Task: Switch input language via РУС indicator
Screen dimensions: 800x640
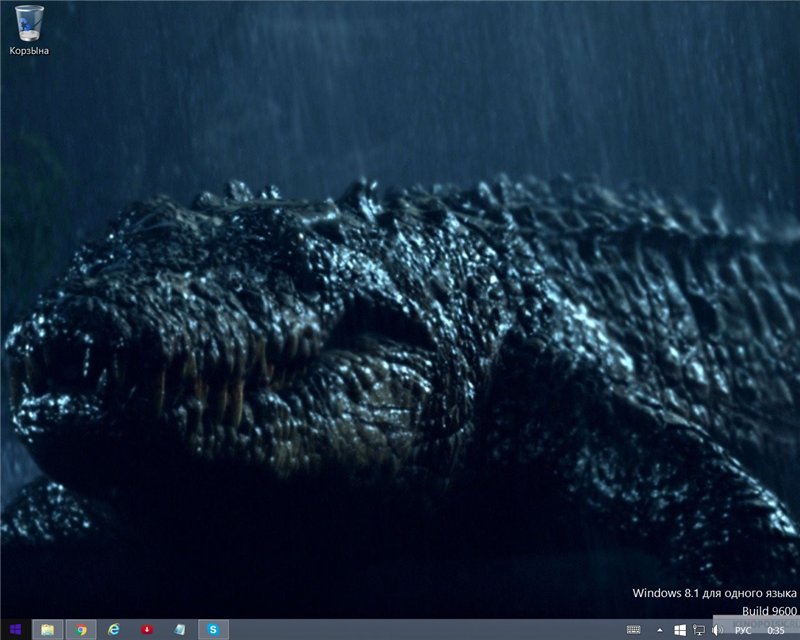Action: pos(743,630)
